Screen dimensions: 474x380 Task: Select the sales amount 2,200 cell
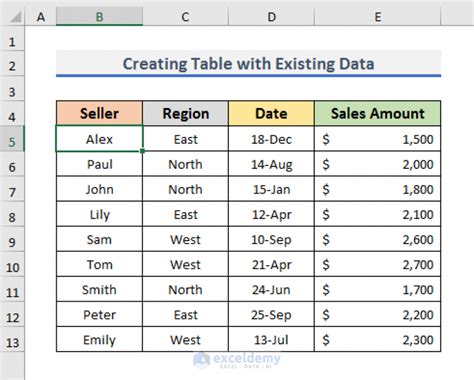click(377, 315)
